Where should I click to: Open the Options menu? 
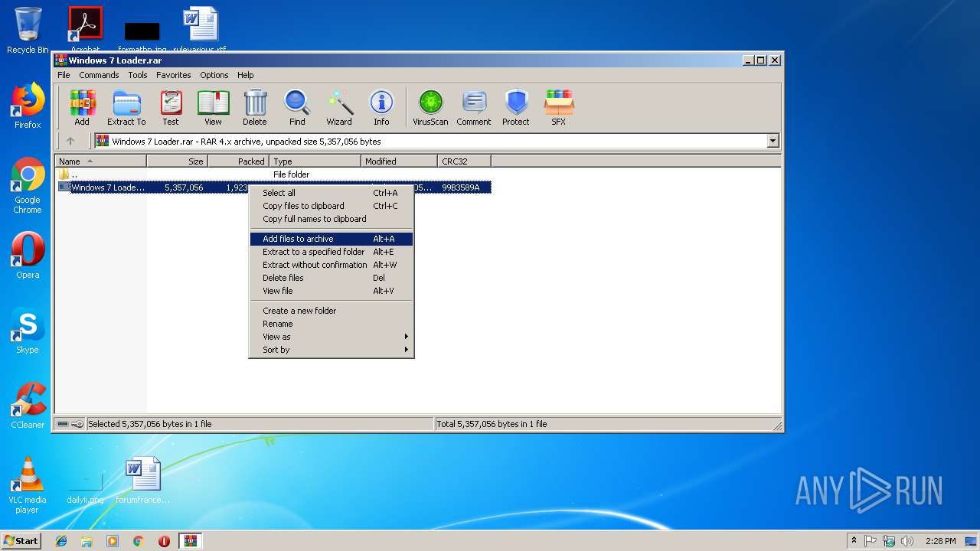tap(214, 75)
